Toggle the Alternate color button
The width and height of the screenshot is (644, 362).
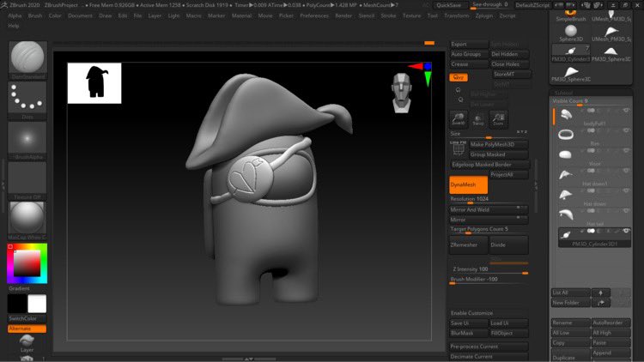tap(27, 329)
